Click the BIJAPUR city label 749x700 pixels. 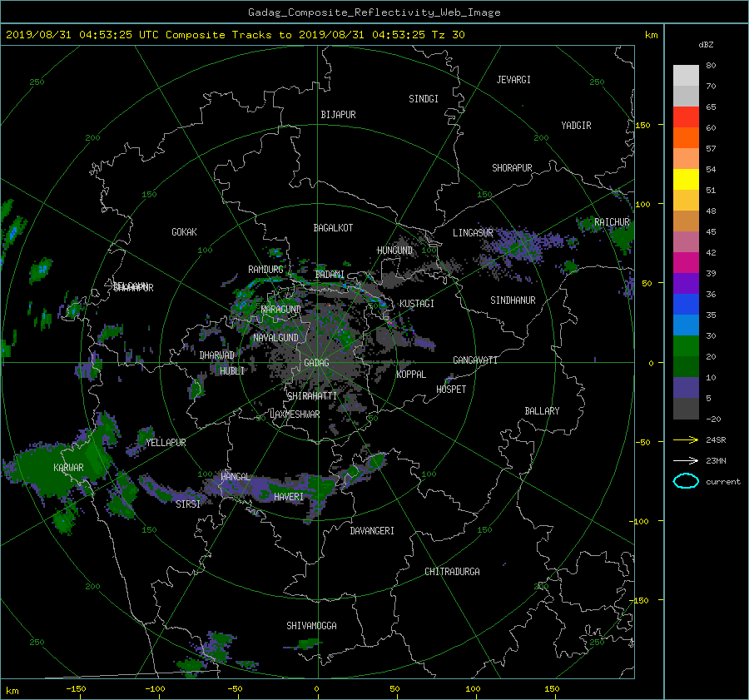click(x=338, y=115)
